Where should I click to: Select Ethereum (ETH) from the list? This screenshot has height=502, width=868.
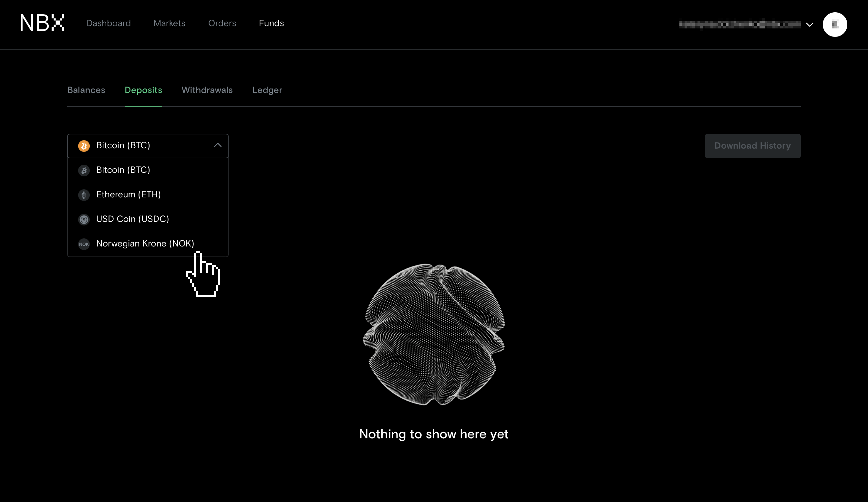point(129,195)
